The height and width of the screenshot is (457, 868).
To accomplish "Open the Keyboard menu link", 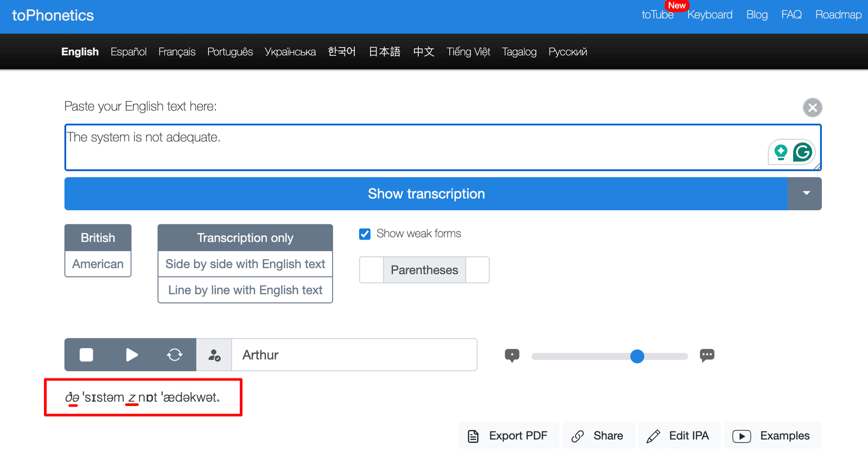I will click(x=710, y=15).
